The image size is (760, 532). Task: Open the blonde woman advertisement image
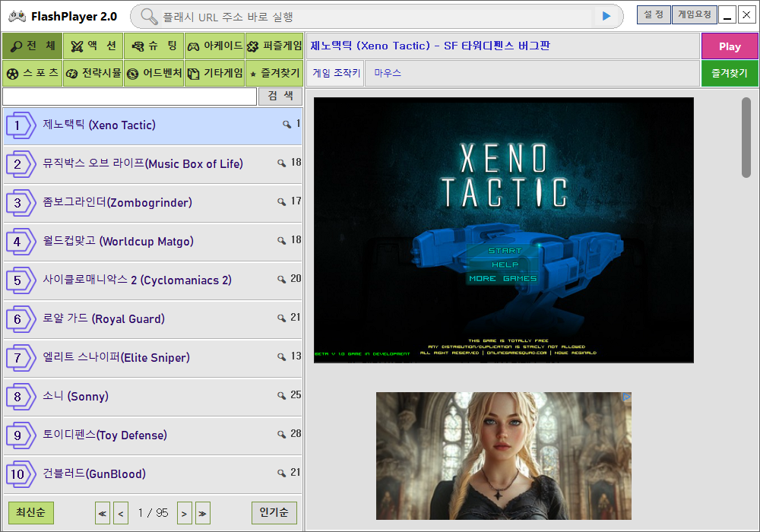pyautogui.click(x=504, y=456)
